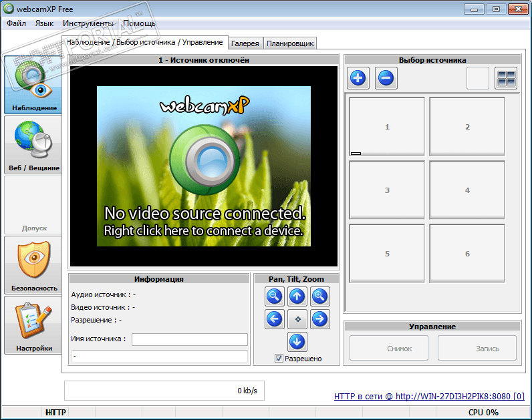Remove a source with the minus icon
This screenshot has width=532, height=420.
pos(386,78)
